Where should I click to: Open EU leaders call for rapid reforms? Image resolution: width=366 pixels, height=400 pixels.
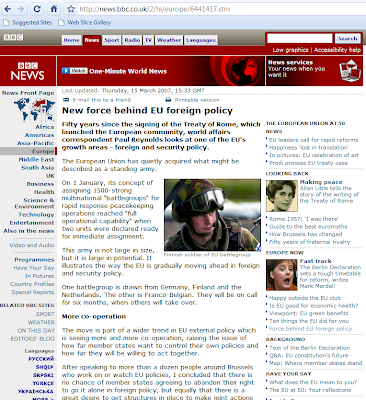pos(314,140)
